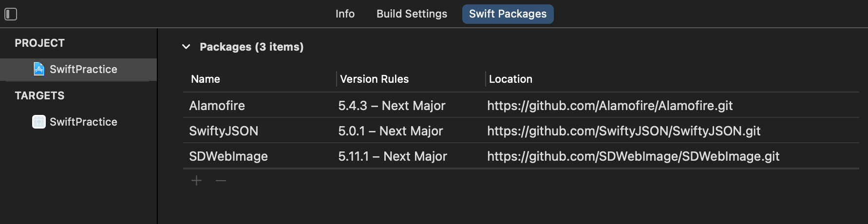Click the Version Rules column header
The height and width of the screenshot is (224, 868).
pyautogui.click(x=374, y=79)
